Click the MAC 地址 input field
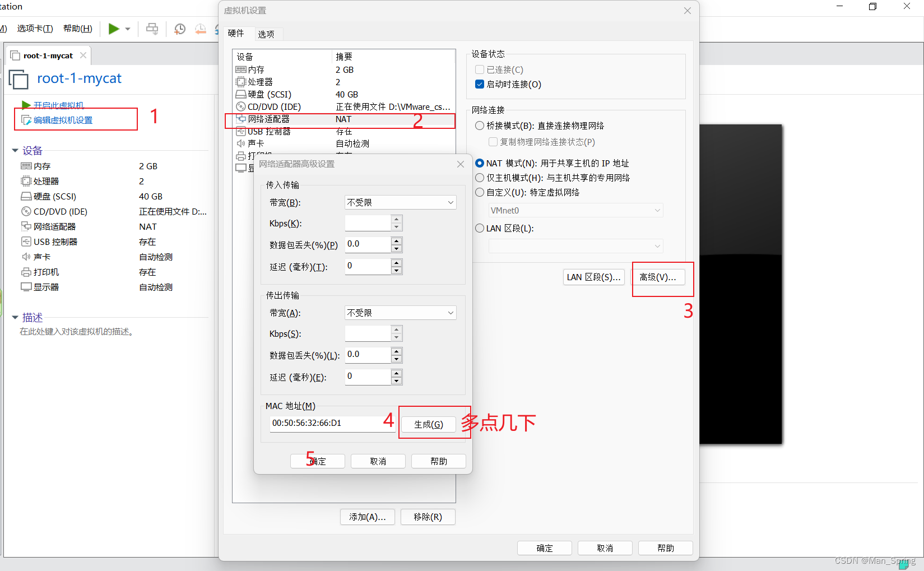This screenshot has height=571, width=924. (333, 423)
